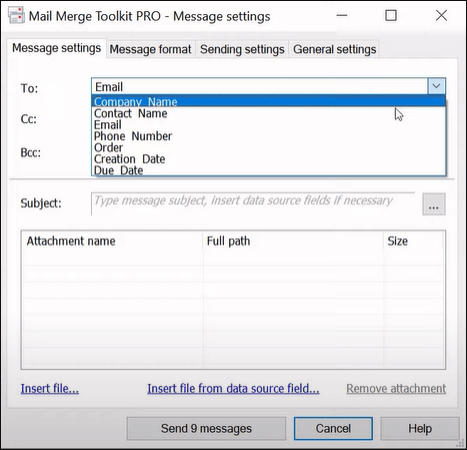Maximize the Message settings window

pyautogui.click(x=391, y=15)
